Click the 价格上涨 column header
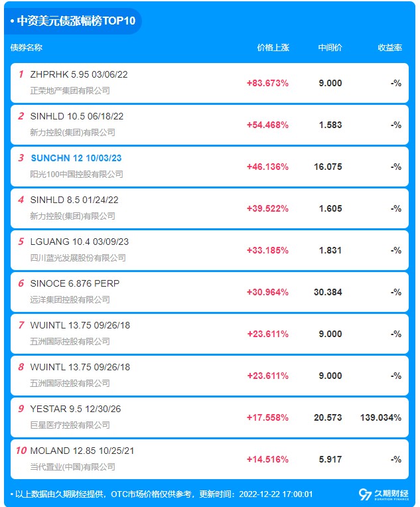Viewport: 420px width, 507px height. coord(273,48)
